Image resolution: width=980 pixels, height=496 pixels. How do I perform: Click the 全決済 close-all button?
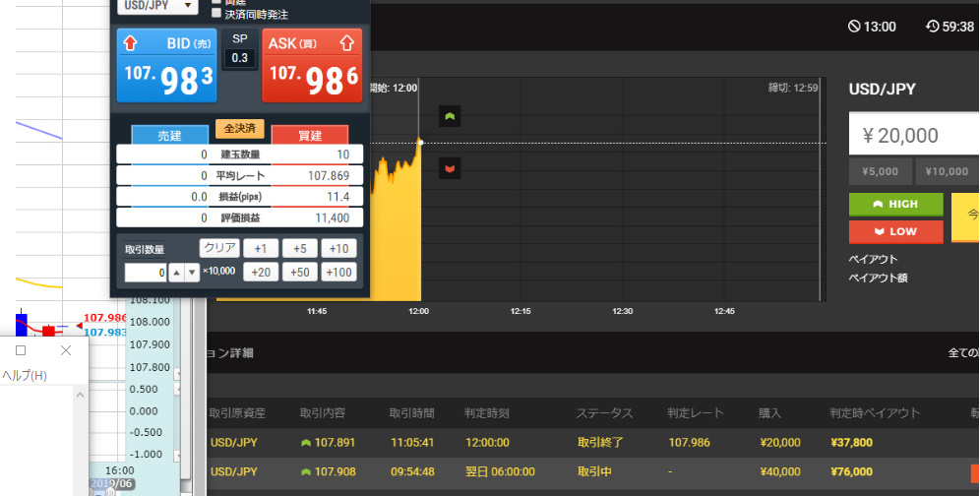[x=240, y=128]
